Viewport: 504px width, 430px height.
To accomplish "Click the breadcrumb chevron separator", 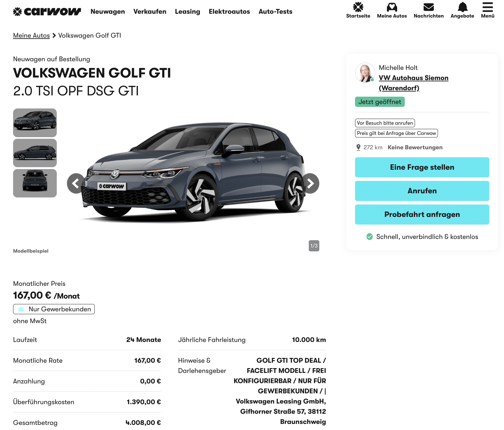I will point(54,35).
